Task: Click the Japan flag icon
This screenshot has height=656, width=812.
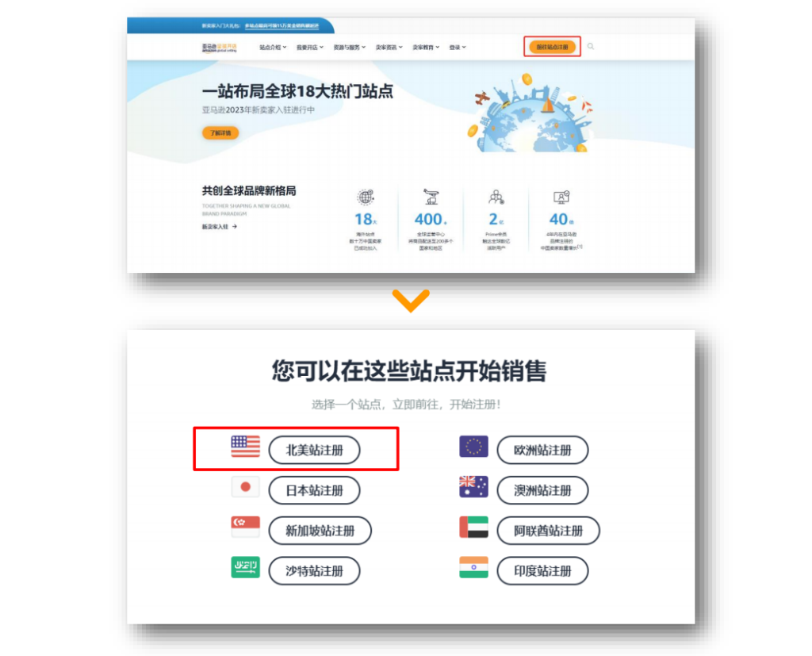Action: tap(245, 487)
